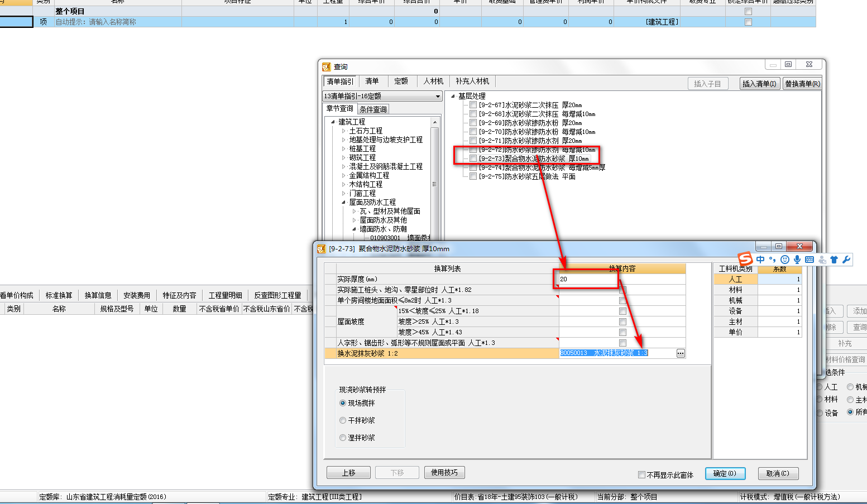Switch to the 补充人材机 tab
867x504 pixels.
pyautogui.click(x=472, y=81)
